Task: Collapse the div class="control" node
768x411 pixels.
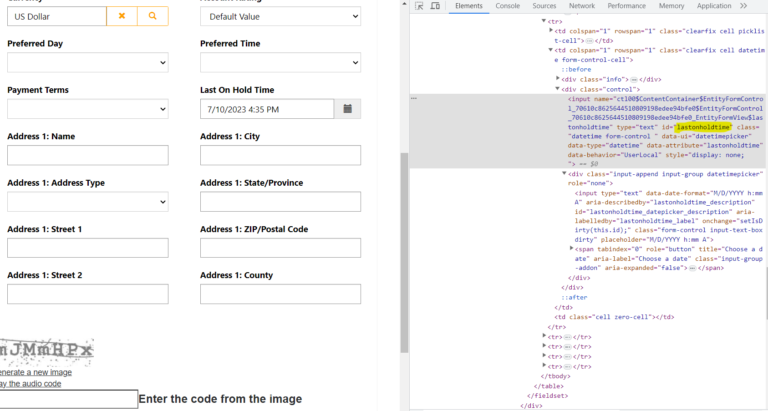Action: point(559,89)
